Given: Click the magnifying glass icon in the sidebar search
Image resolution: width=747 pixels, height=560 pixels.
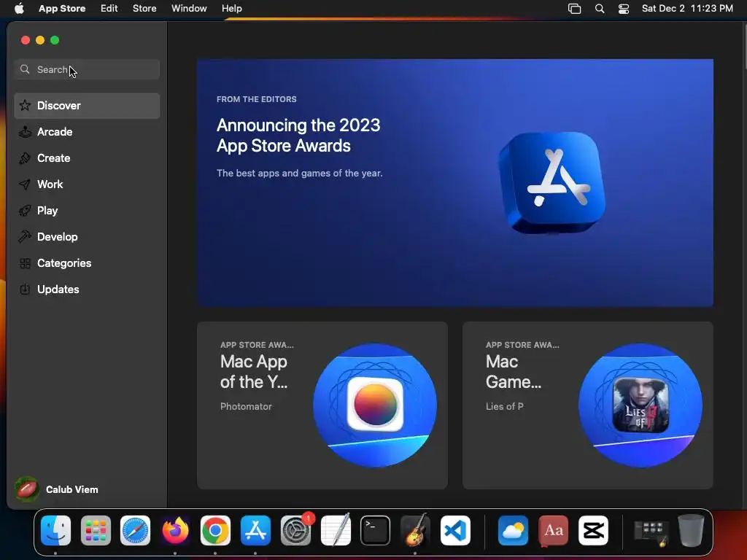Looking at the screenshot, I should pos(25,69).
